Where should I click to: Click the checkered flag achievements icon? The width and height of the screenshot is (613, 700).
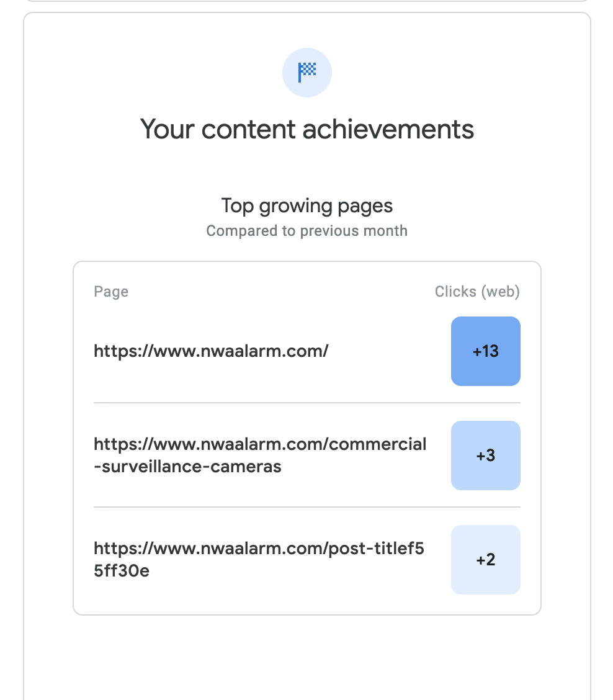[x=306, y=72]
